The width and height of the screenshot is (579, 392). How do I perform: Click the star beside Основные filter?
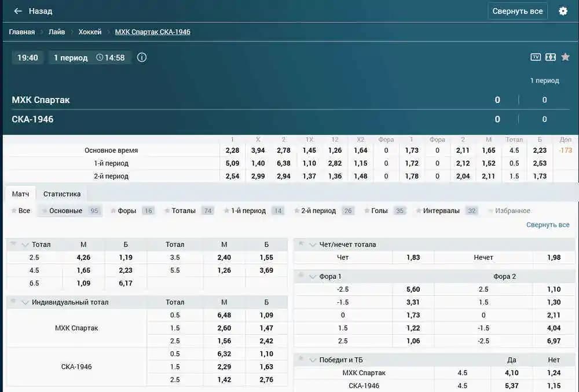(45, 211)
